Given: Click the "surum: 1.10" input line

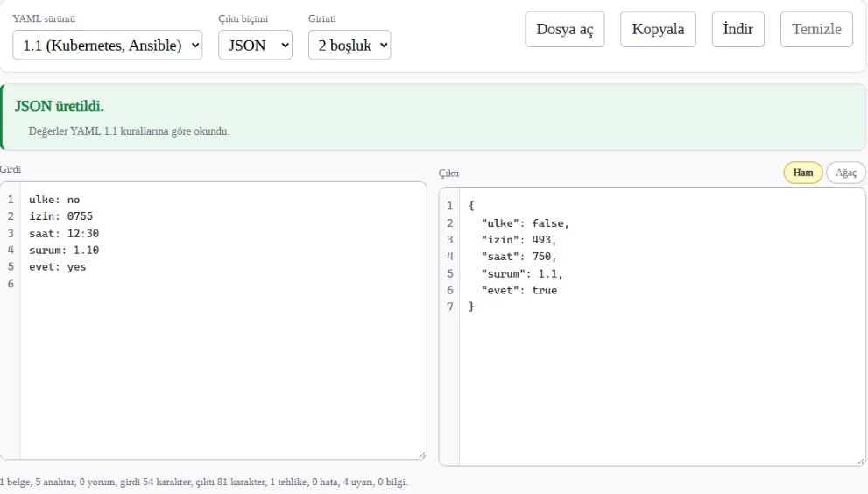Looking at the screenshot, I should pyautogui.click(x=64, y=251).
